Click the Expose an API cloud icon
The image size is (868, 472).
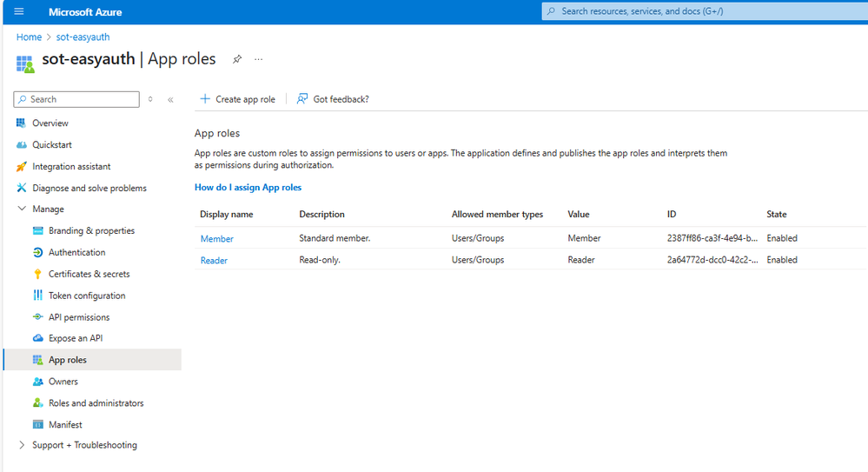pyautogui.click(x=37, y=338)
